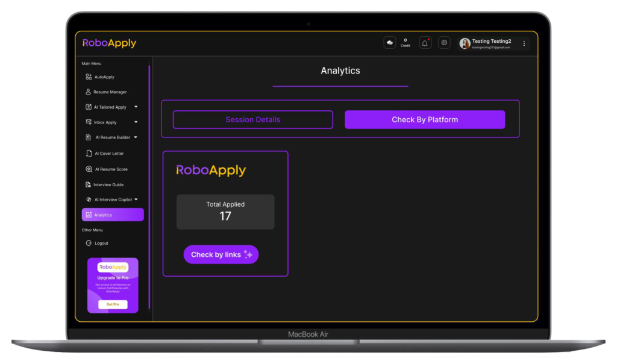Open settings with the gear icon
The image size is (617, 364).
click(x=444, y=43)
